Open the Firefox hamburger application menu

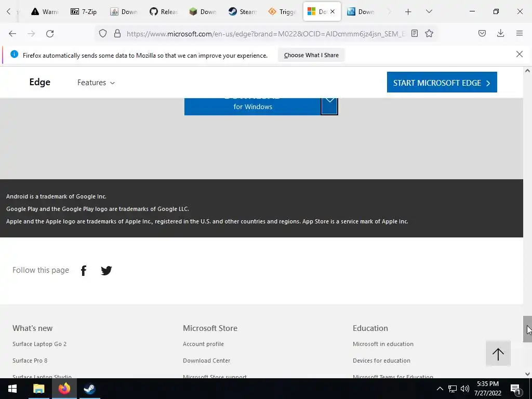(519, 33)
